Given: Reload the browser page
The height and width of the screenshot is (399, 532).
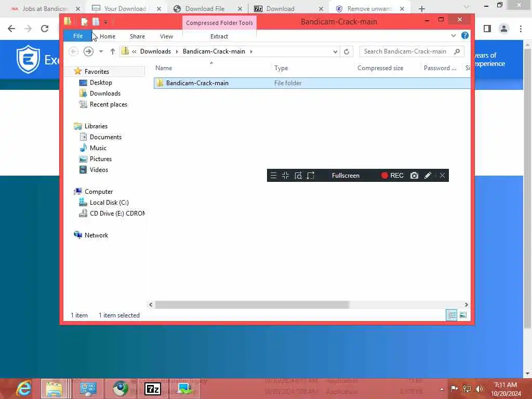Looking at the screenshot, I should [45, 29].
